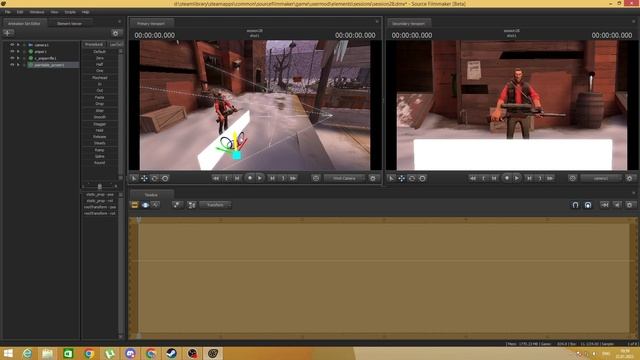Open Animation Set Editor gear settings
The width and height of the screenshot is (640, 360).
(x=116, y=33)
